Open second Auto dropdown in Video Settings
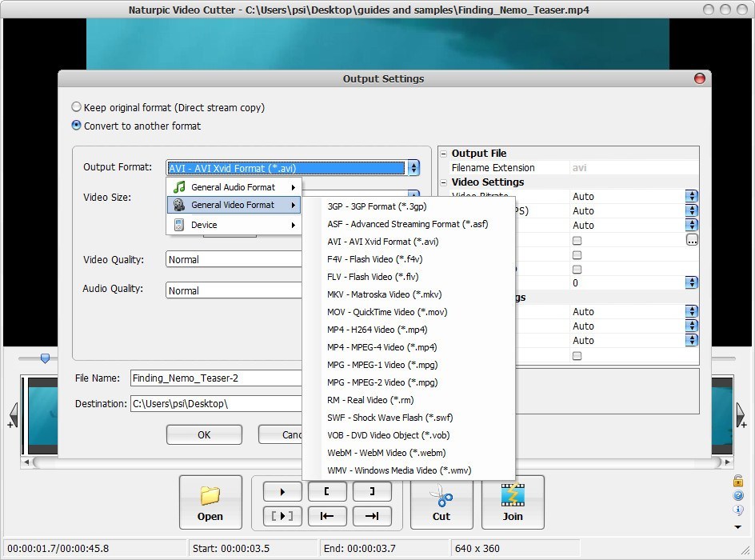Viewport: 755px width, 560px height. pos(692,210)
